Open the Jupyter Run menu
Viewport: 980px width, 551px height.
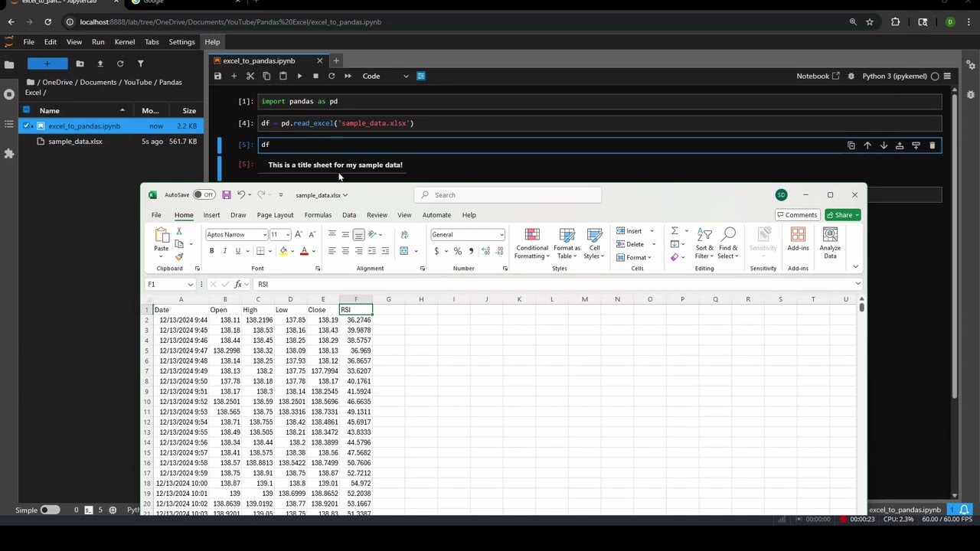pos(98,42)
